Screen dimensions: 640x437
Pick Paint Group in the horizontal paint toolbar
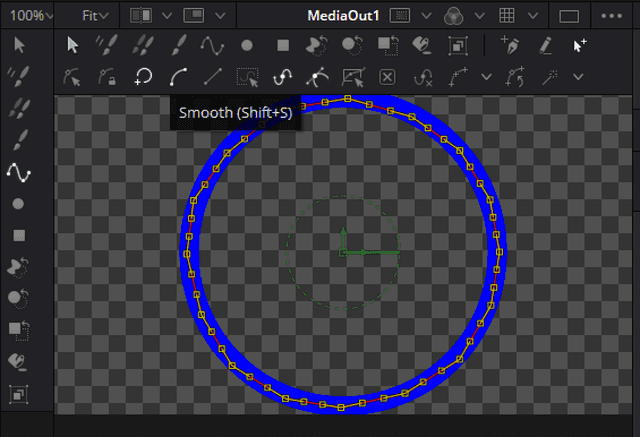pos(458,45)
